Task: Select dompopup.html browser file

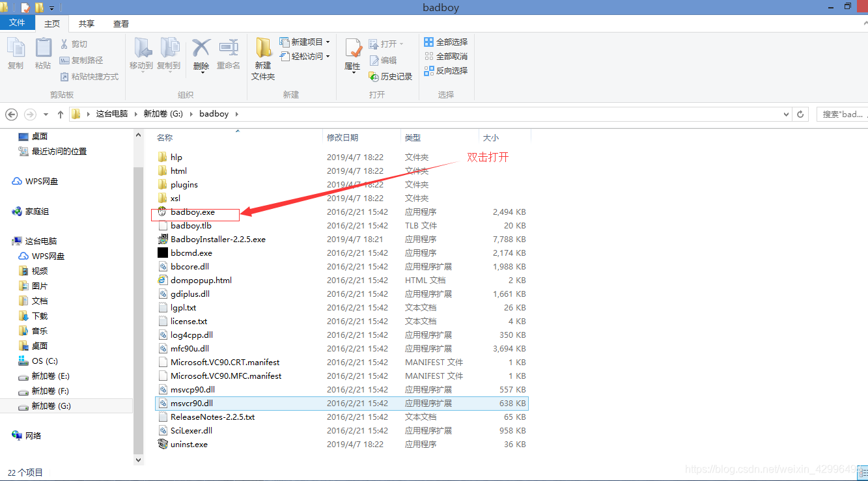Action: [195, 280]
